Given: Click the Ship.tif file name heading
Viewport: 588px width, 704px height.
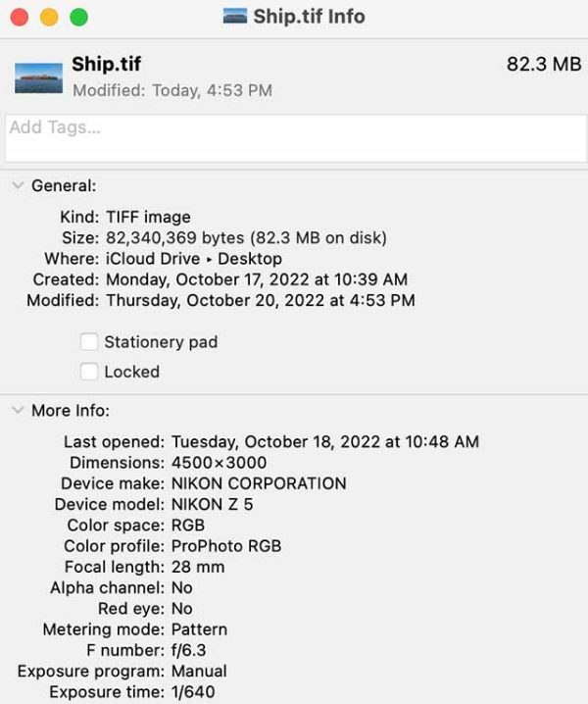Looking at the screenshot, I should (x=106, y=65).
